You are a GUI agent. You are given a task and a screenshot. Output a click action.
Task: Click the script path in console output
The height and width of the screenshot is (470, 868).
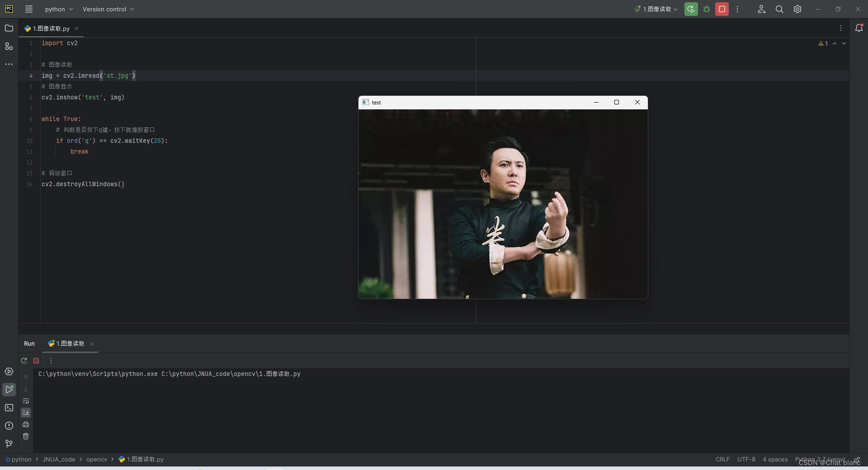(x=231, y=374)
